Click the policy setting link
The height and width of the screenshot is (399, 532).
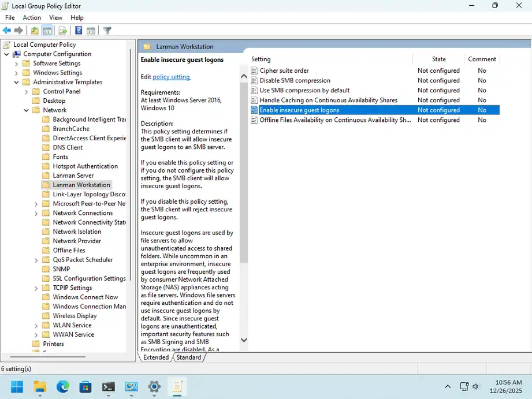pyautogui.click(x=172, y=77)
